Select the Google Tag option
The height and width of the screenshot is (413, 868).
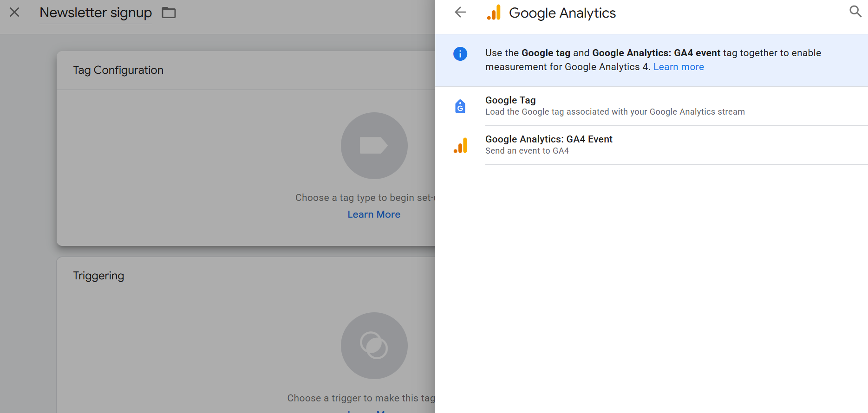point(510,101)
